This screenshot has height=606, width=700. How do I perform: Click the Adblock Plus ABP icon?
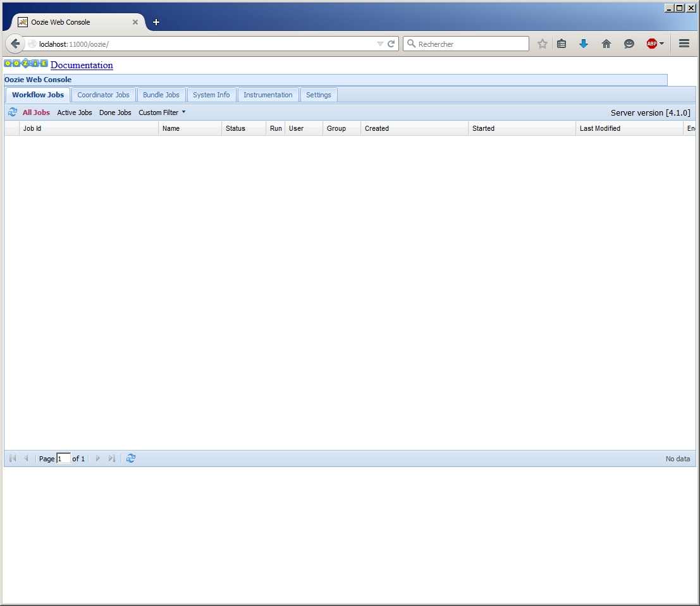coord(651,44)
